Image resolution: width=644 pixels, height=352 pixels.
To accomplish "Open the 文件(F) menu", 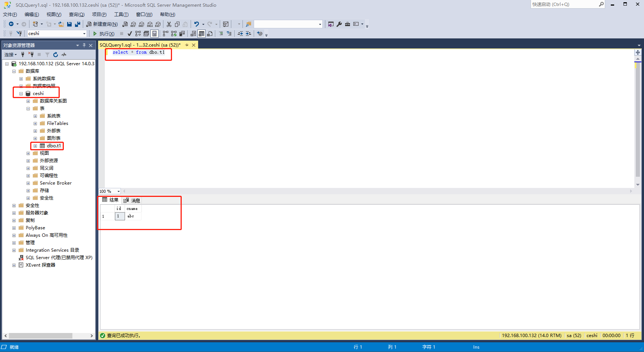I will (10, 15).
